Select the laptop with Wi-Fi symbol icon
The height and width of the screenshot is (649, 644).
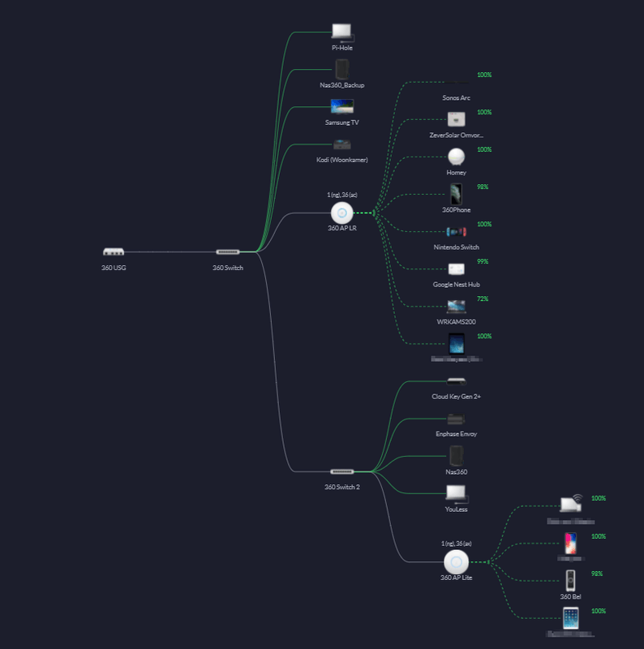tap(571, 504)
